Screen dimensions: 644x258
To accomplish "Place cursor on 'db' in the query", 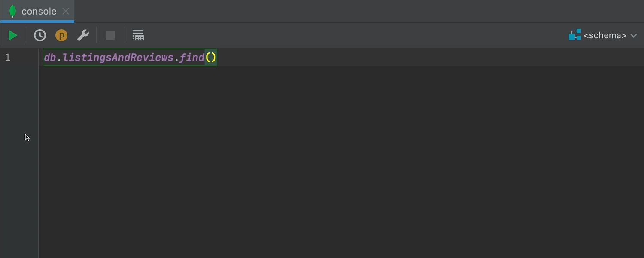I will point(50,58).
